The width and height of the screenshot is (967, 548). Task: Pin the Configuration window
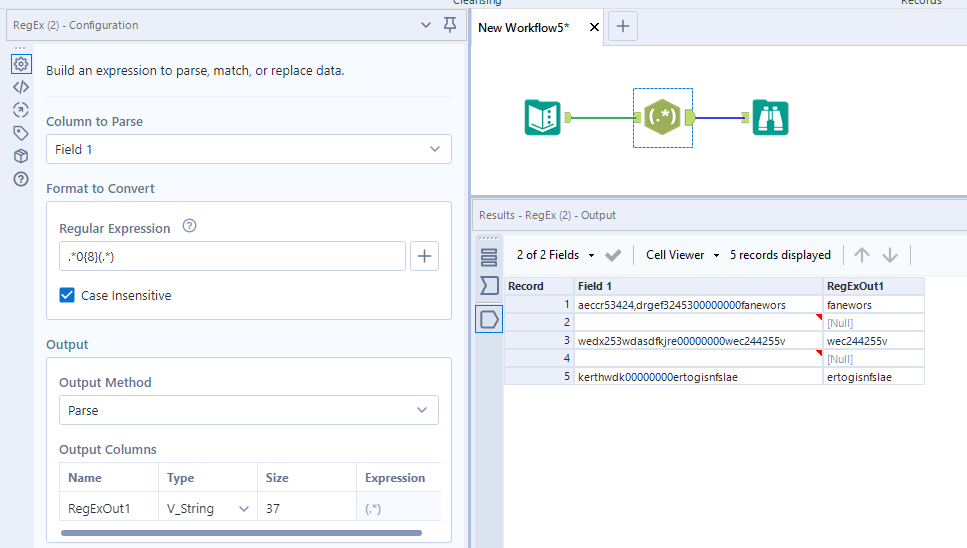[450, 25]
